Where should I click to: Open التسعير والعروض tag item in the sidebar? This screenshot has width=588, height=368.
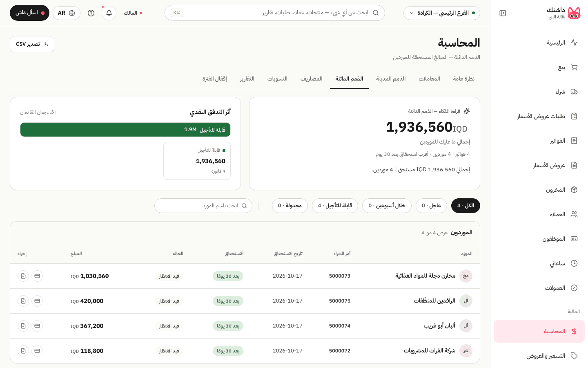click(539, 356)
